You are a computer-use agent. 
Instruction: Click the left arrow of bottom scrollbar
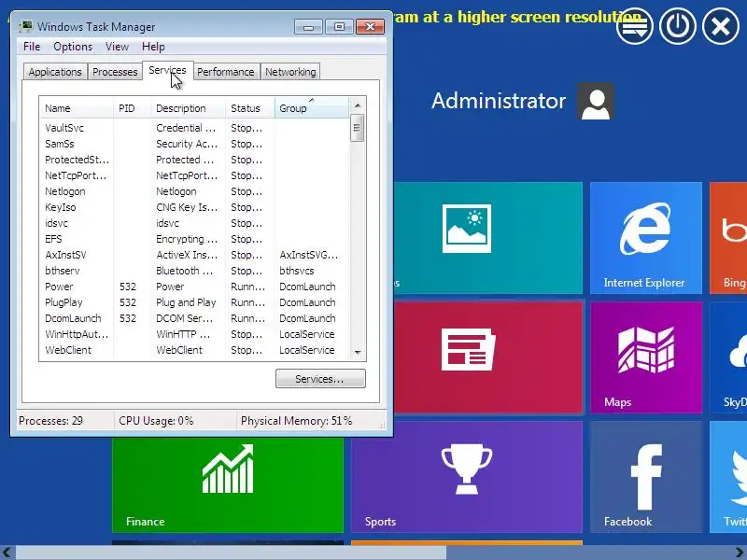[7, 553]
